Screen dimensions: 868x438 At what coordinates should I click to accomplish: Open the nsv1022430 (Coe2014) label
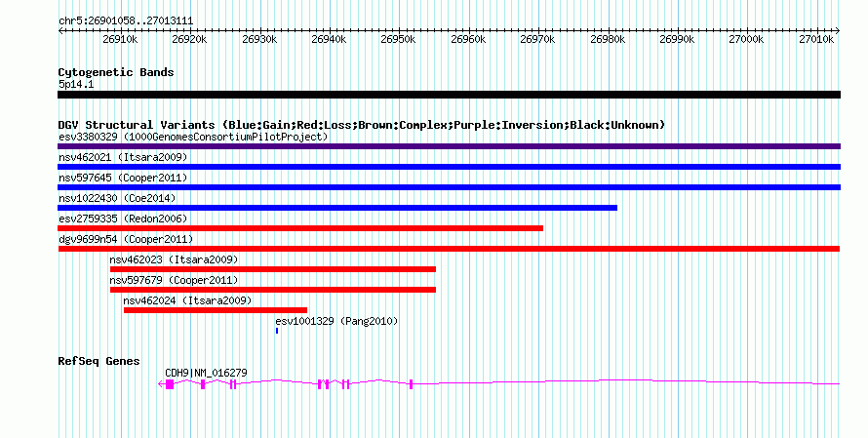(x=117, y=198)
